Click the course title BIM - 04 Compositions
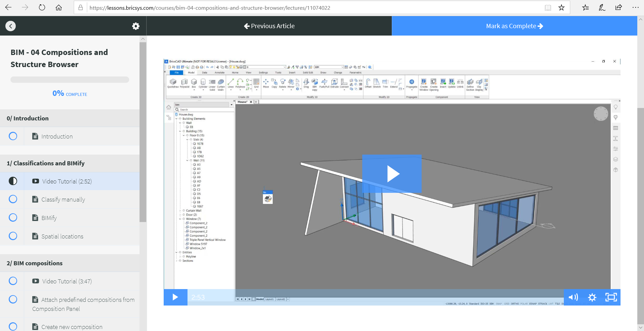The width and height of the screenshot is (644, 331). tap(59, 58)
